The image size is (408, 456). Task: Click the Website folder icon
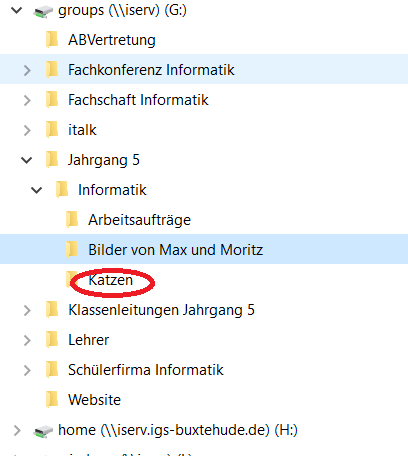(52, 400)
